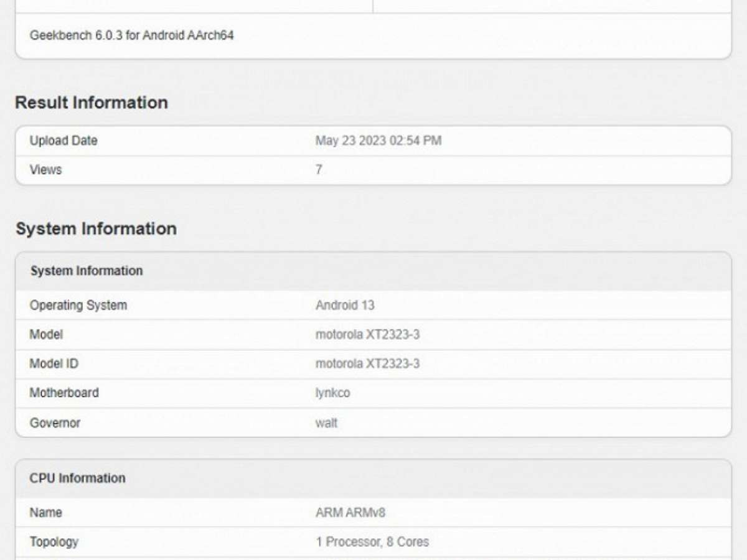Select the Android 13 value
This screenshot has width=747, height=560.
tap(345, 306)
